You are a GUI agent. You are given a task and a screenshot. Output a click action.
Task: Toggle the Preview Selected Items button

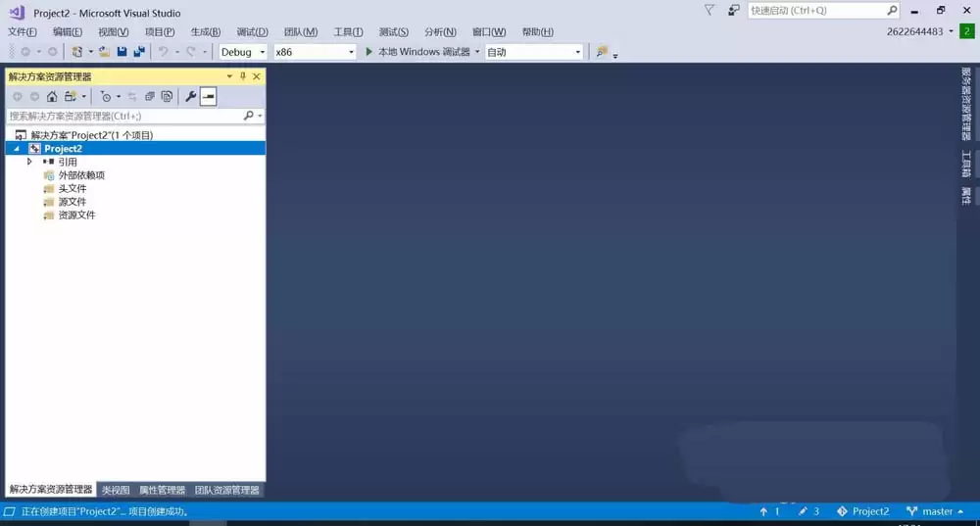pos(208,96)
